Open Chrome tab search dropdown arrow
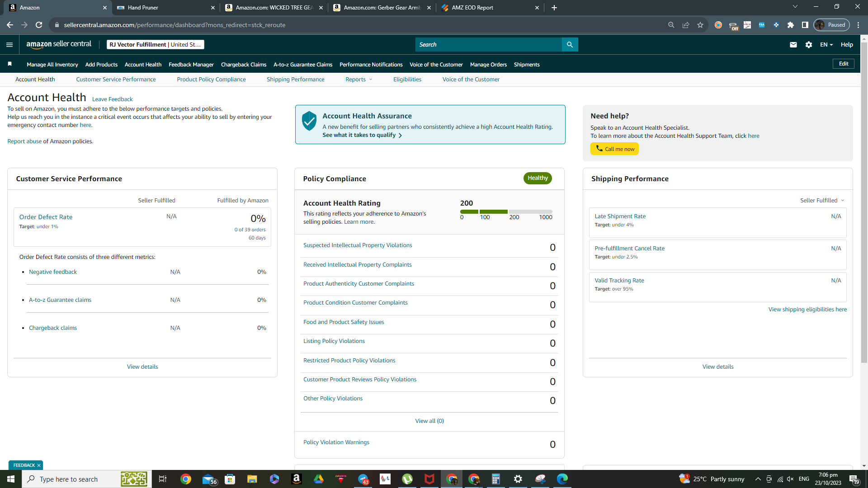Viewport: 868px width, 488px height. [795, 7]
